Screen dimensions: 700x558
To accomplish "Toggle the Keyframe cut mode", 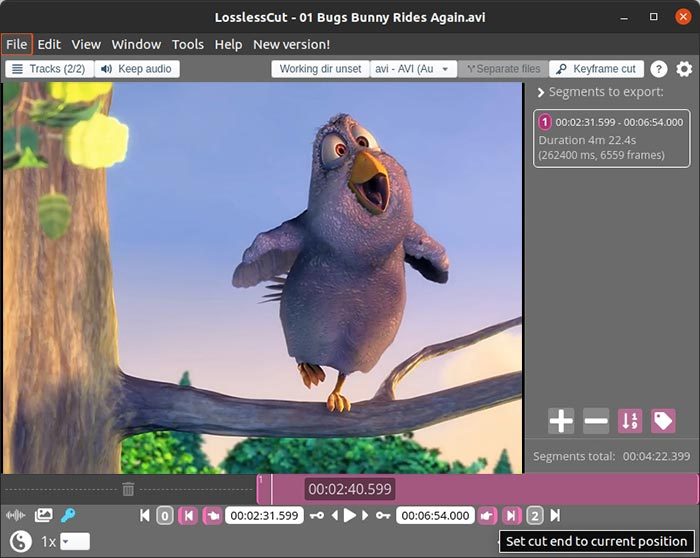I will point(596,69).
